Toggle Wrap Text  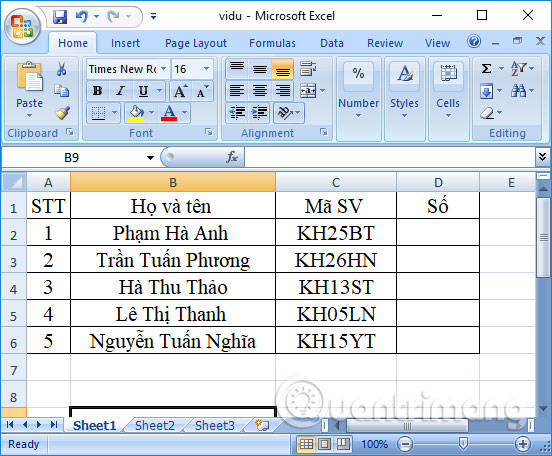[x=308, y=69]
